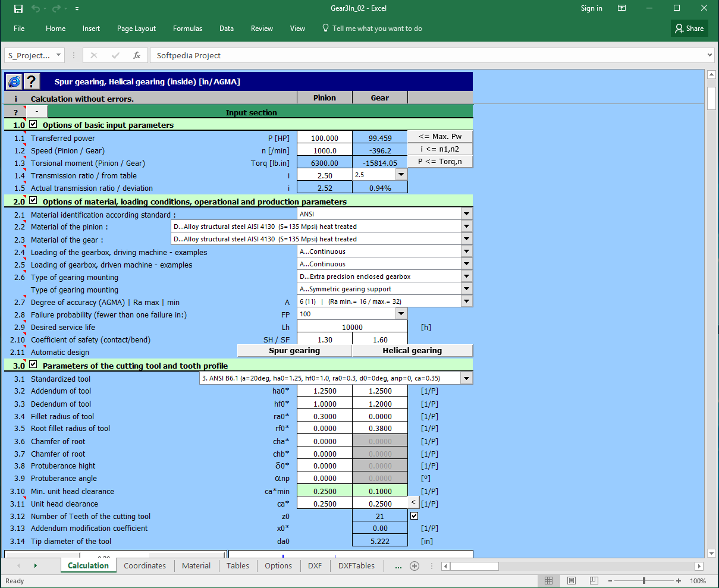Click the next sheet navigation arrow

click(35, 566)
